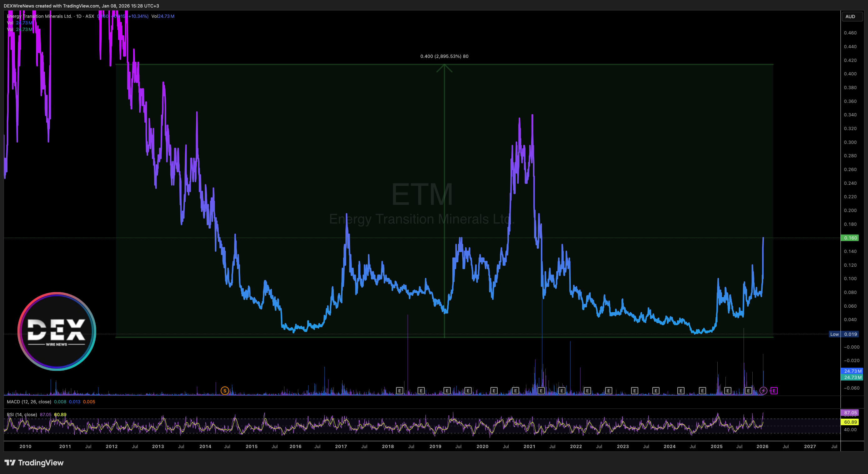Click the first Vol 24.73M legend line
The width and height of the screenshot is (868, 474).
click(20, 23)
